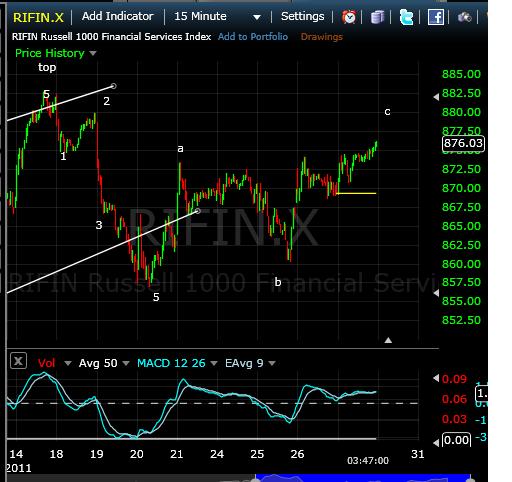Click Add to Portfolio link
This screenshot has width=512, height=482.
pyautogui.click(x=253, y=37)
